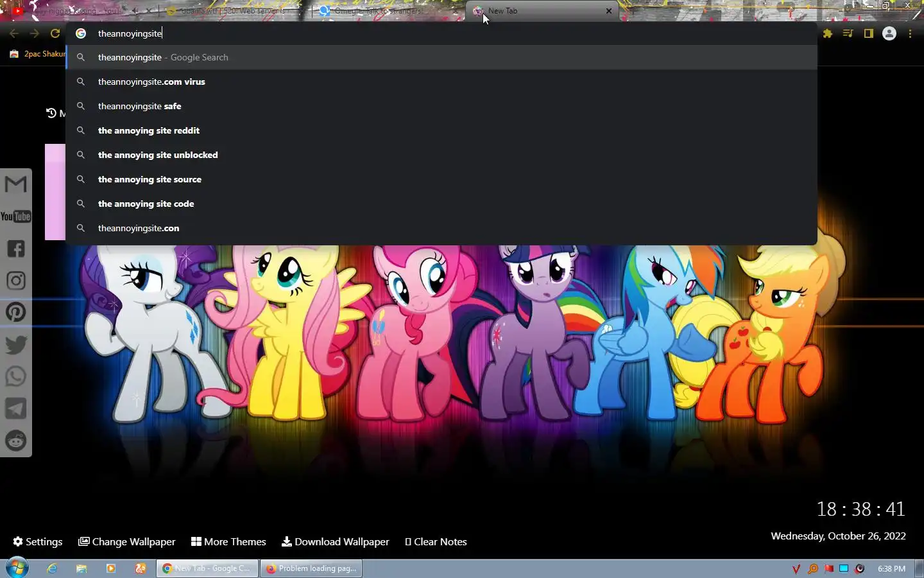This screenshot has width=924, height=578.
Task: Choose 'the annoying site unblocked' suggestion
Action: (x=441, y=155)
